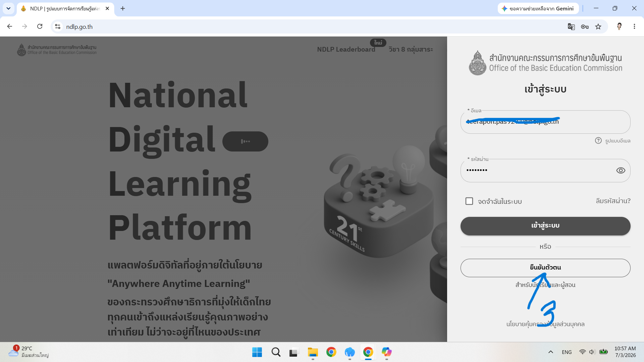Open the Copilot app in taskbar
Screen dimensions: 644x362
tap(386, 352)
